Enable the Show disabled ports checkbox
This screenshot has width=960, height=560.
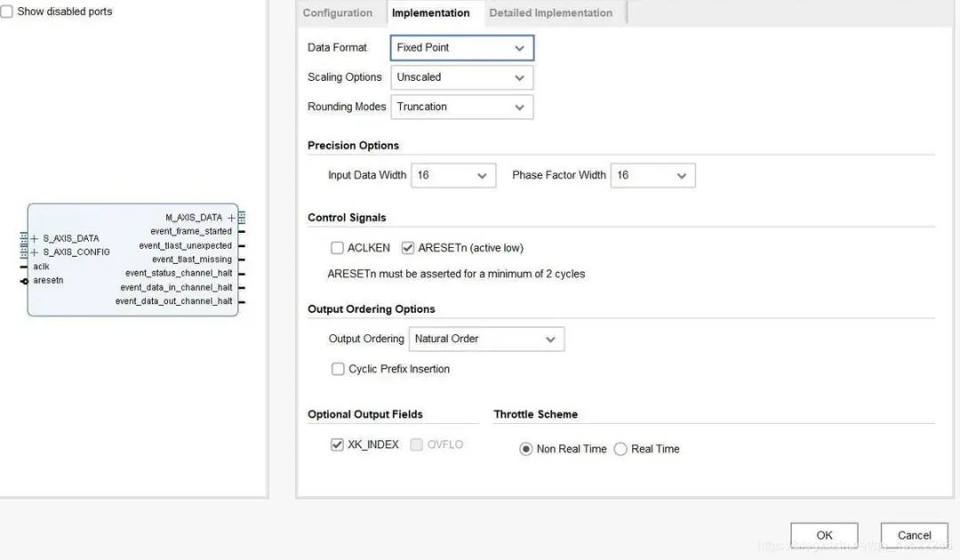click(x=7, y=12)
